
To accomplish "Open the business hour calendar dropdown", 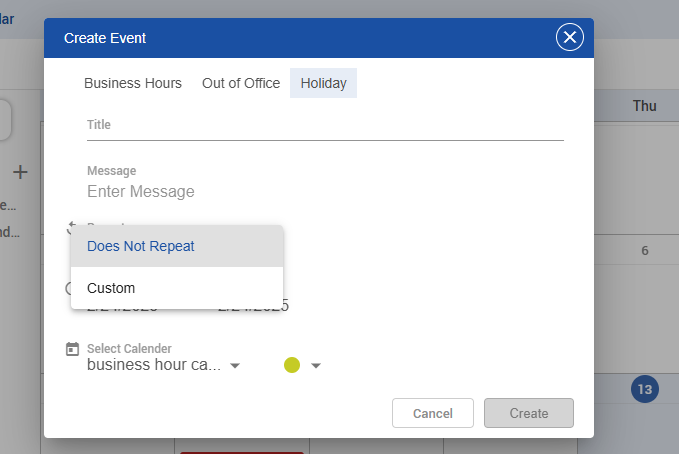I will coord(164,365).
